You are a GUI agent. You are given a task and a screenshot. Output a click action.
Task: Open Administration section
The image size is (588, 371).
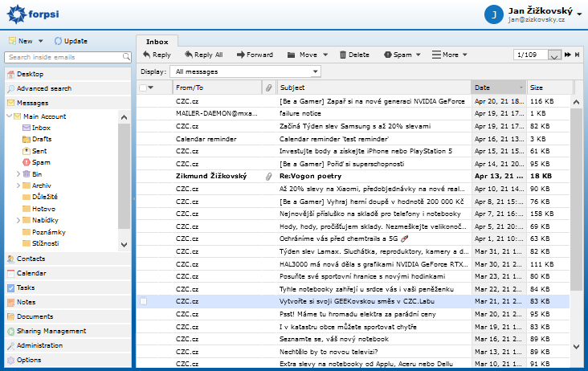(67, 345)
